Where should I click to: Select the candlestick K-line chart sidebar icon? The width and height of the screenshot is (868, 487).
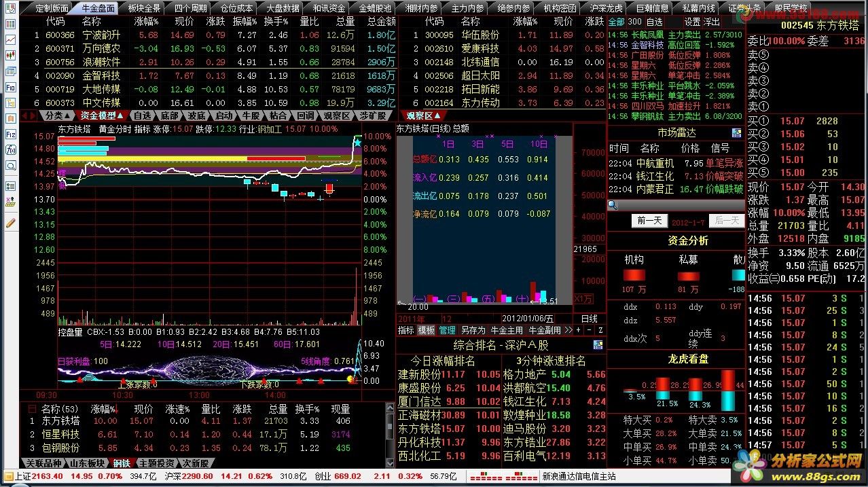tap(10, 56)
